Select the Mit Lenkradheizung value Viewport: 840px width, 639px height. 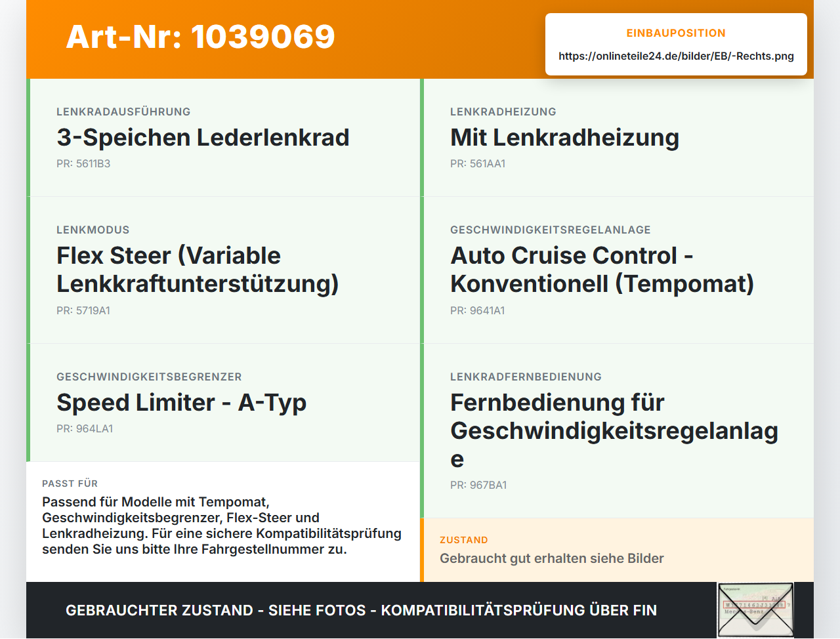(x=564, y=137)
